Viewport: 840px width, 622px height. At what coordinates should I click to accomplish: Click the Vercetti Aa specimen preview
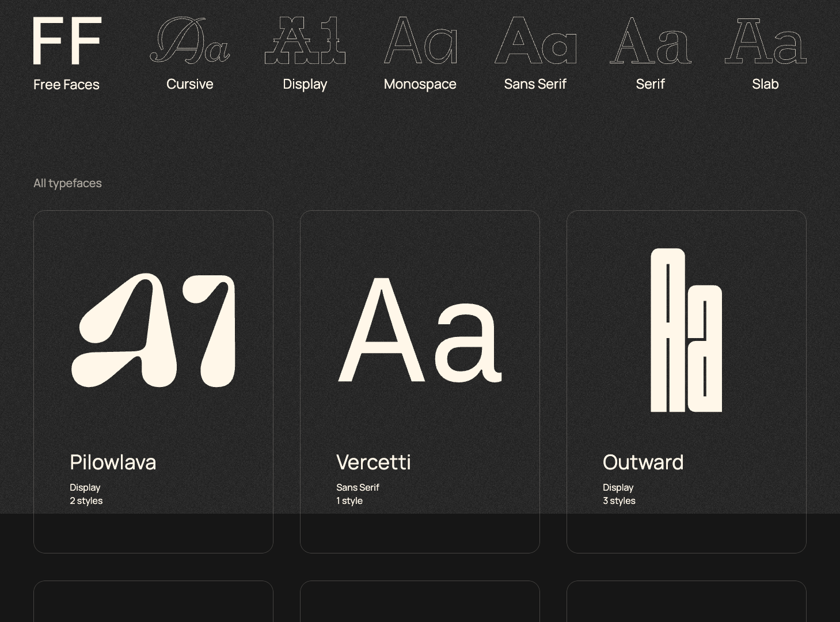click(420, 331)
